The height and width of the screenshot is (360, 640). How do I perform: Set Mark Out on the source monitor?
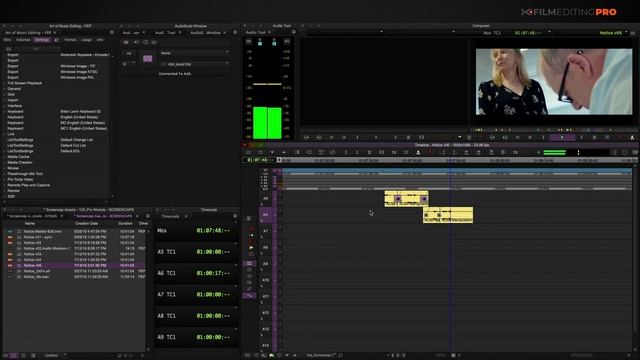(x=395, y=138)
